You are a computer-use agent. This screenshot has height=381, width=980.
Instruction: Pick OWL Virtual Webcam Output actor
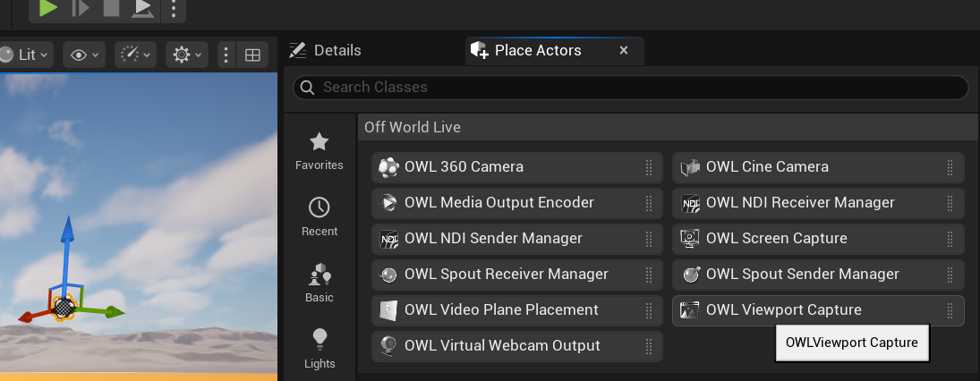517,346
